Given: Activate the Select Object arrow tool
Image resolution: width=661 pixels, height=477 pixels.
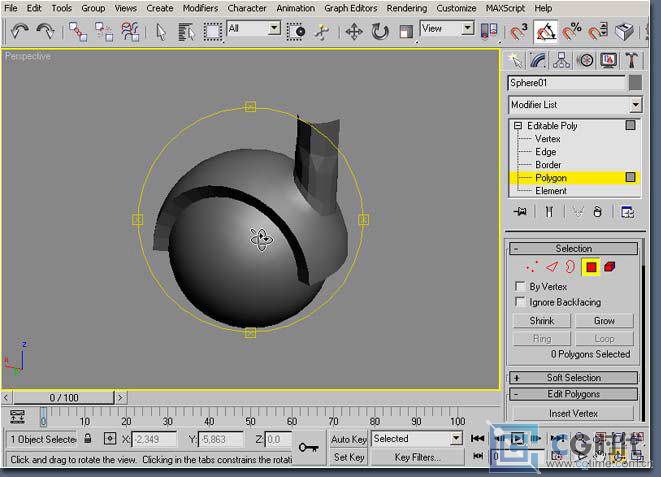Looking at the screenshot, I should click(161, 32).
